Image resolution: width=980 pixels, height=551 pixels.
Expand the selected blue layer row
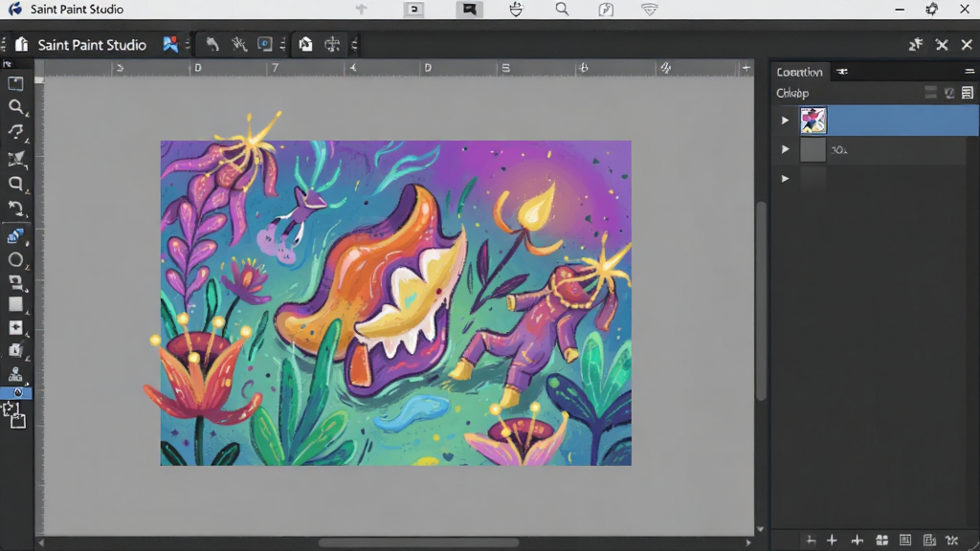click(785, 120)
